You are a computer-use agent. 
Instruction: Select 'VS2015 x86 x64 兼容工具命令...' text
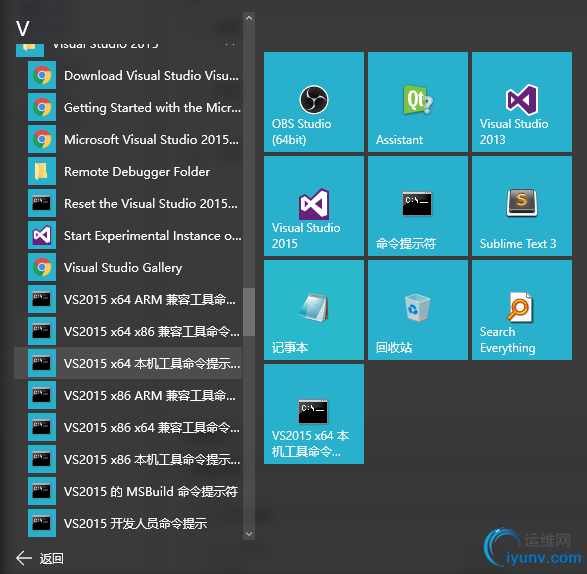[152, 428]
